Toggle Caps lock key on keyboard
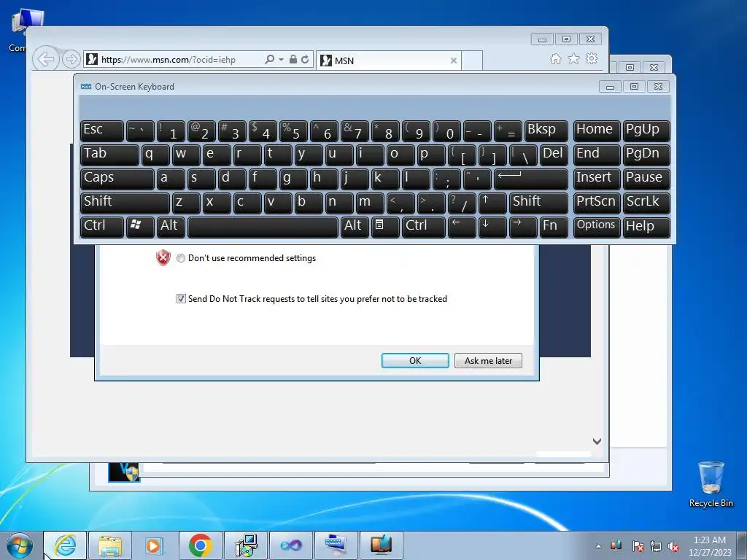 point(117,179)
